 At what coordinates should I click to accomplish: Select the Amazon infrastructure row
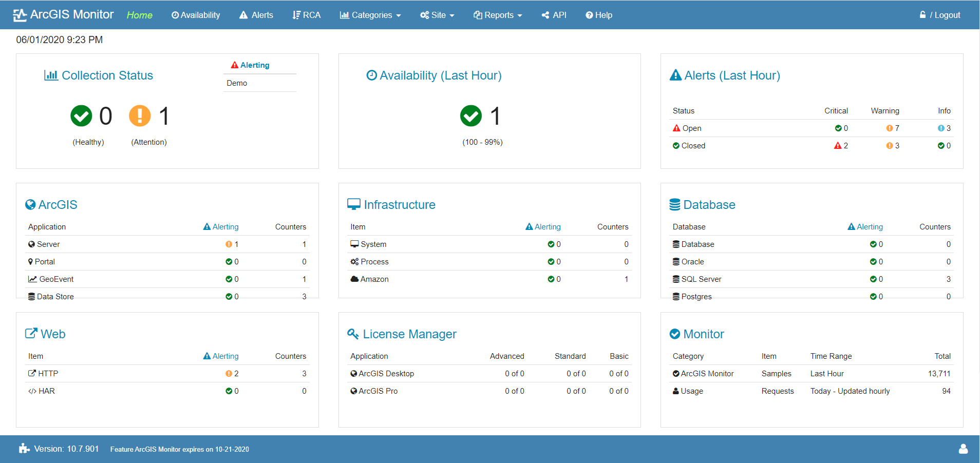pos(489,279)
